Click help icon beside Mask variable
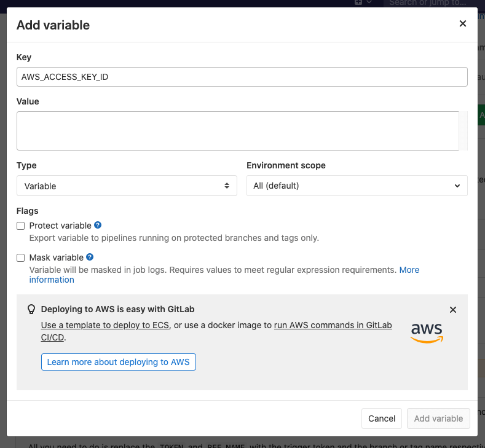The image size is (485, 448). click(90, 257)
